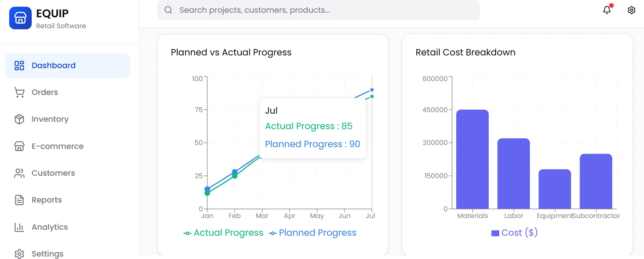Click the Cost legend purple color swatch
The image size is (644, 259).
pos(495,233)
